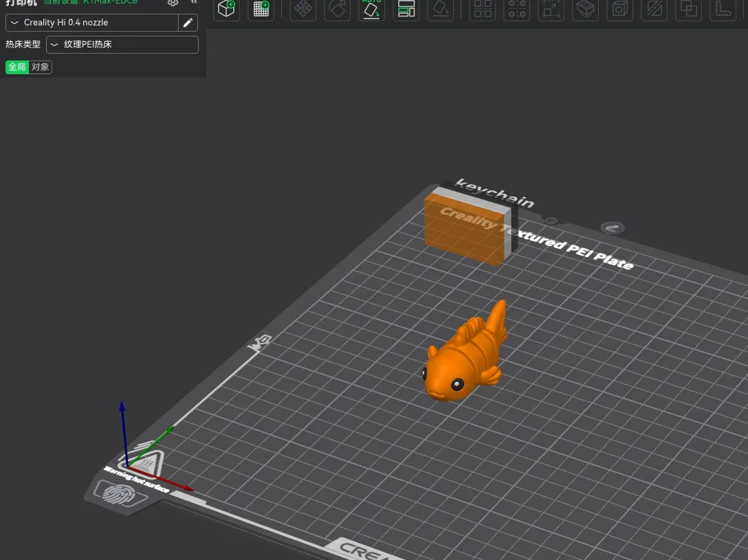Screen dimensions: 748x560
Task: Open printer settings via the gear icon
Action: [x=173, y=2]
